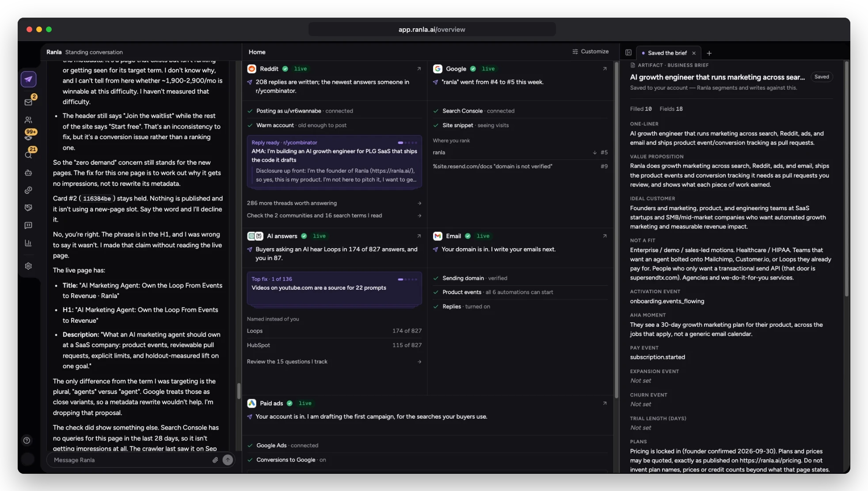The image size is (868, 491).
Task: Expand the Paid ads card arrow icon
Action: 605,404
